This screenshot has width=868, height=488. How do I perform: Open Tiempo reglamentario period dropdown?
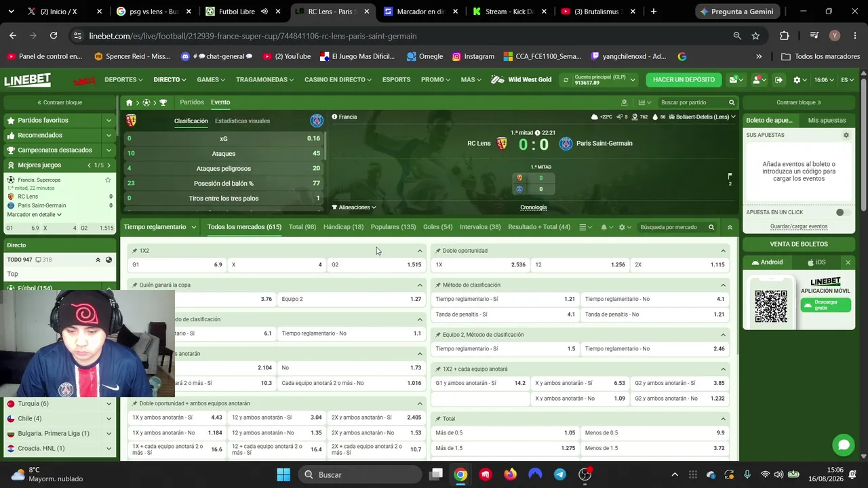(160, 227)
